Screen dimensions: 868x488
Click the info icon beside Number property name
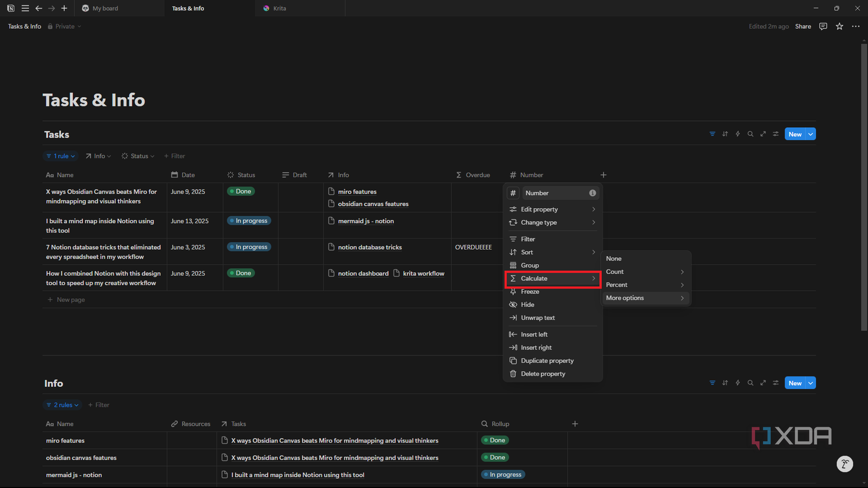(593, 193)
